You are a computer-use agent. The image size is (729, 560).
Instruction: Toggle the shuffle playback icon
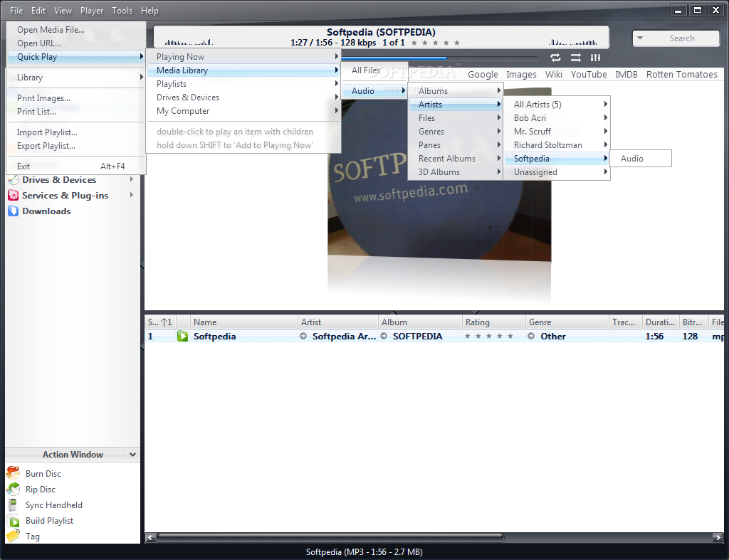(x=575, y=58)
